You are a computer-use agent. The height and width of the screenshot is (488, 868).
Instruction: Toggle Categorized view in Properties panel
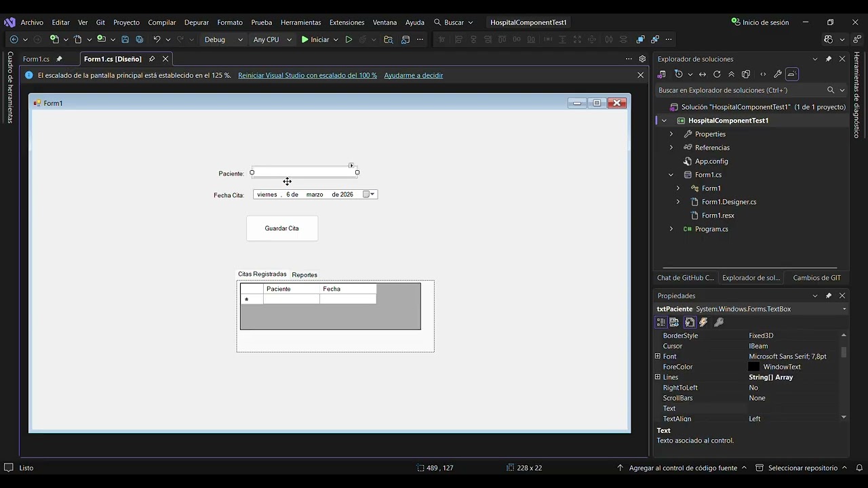[x=661, y=322]
